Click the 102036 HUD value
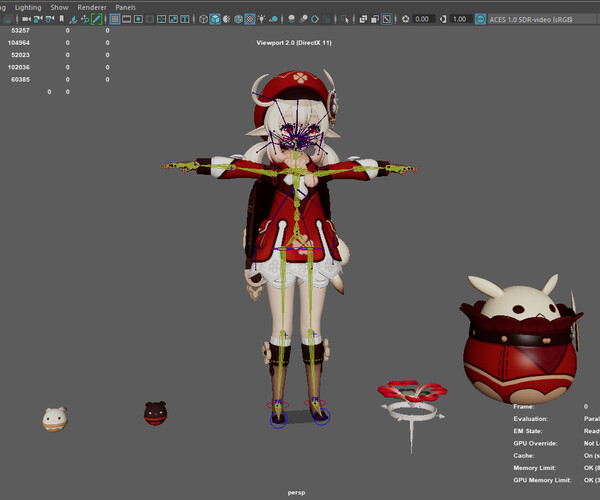 click(18, 67)
